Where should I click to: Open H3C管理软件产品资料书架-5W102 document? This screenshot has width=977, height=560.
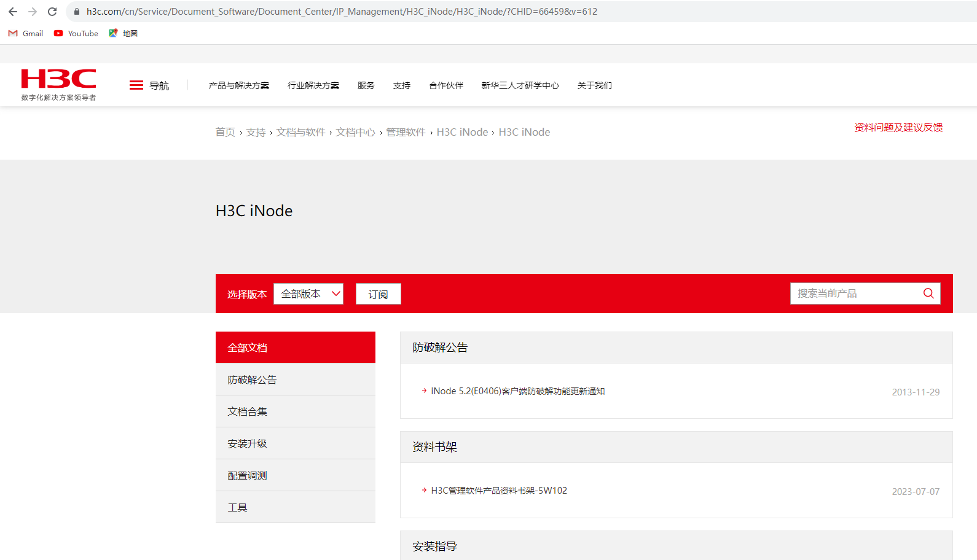499,491
